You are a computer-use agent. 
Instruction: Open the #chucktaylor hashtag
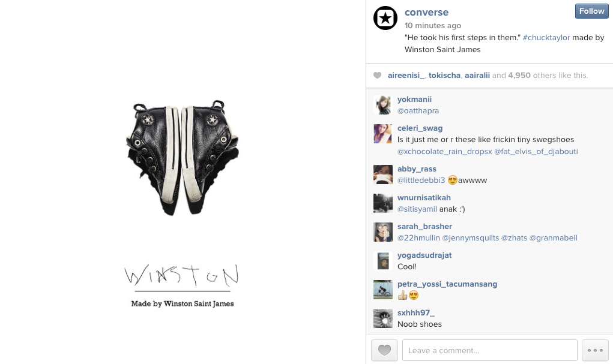pos(546,38)
